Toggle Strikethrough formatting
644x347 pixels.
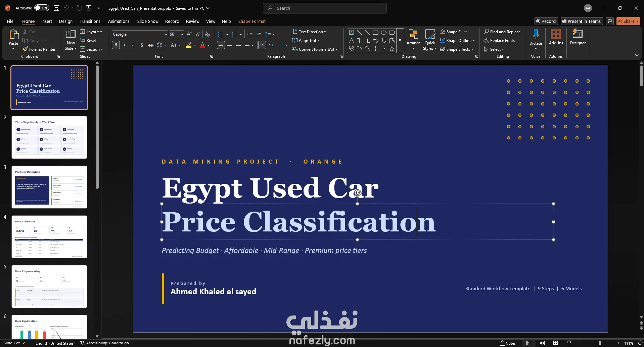(151, 45)
